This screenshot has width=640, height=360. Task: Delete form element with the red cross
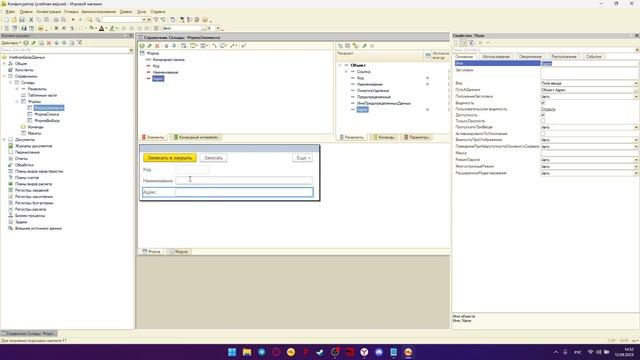tap(157, 46)
